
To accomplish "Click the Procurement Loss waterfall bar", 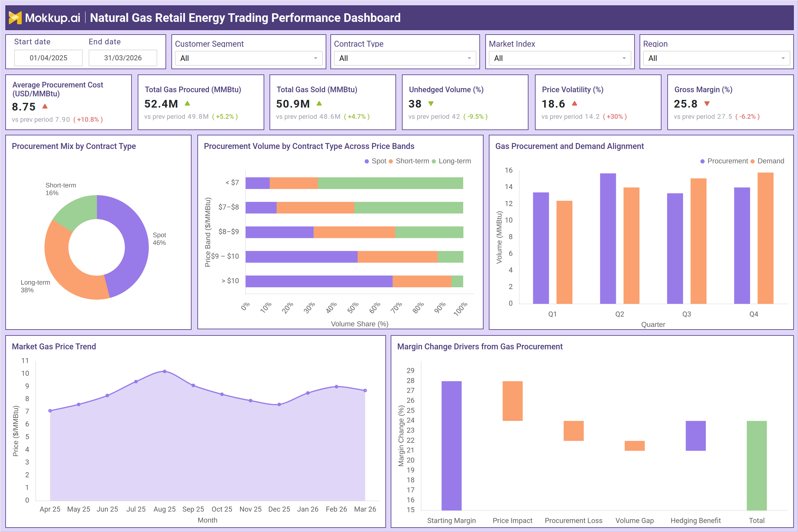I will (x=574, y=431).
